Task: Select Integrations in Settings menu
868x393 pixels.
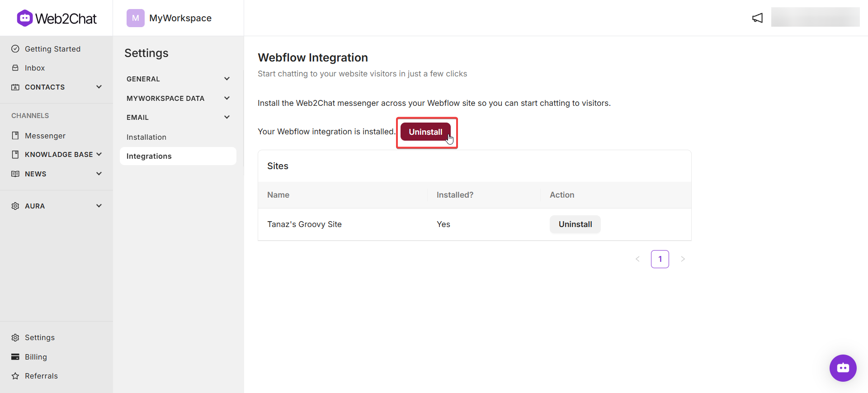Action: pyautogui.click(x=178, y=156)
